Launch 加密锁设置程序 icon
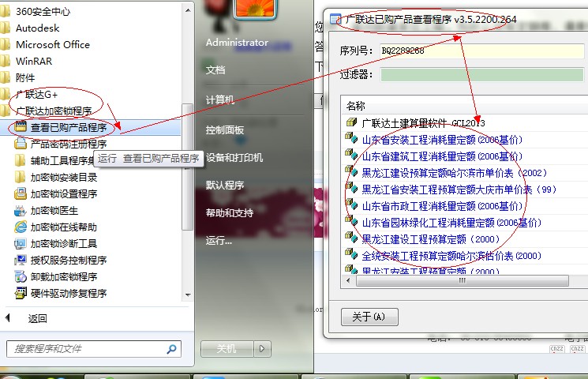Screen dimensions: 588x379 tap(21, 193)
